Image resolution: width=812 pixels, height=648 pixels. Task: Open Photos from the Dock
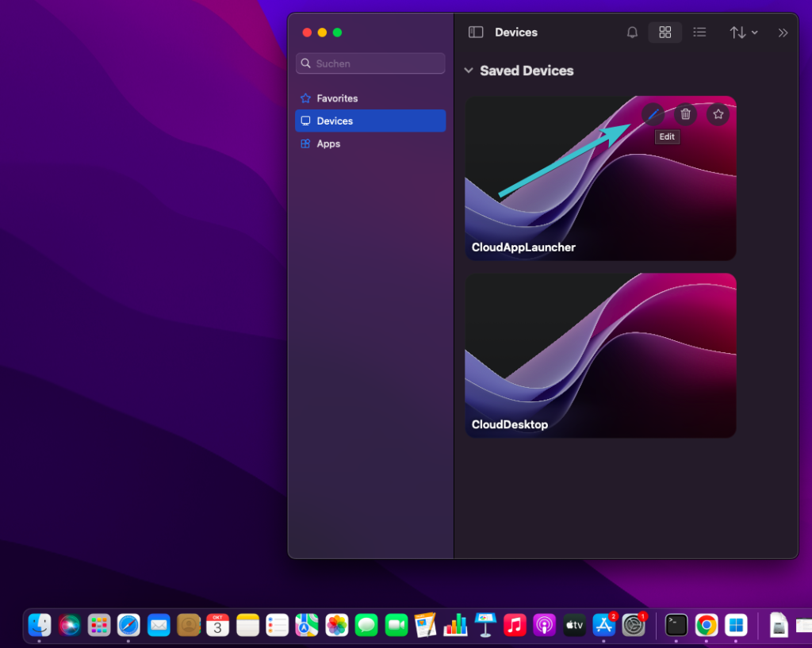tap(336, 625)
